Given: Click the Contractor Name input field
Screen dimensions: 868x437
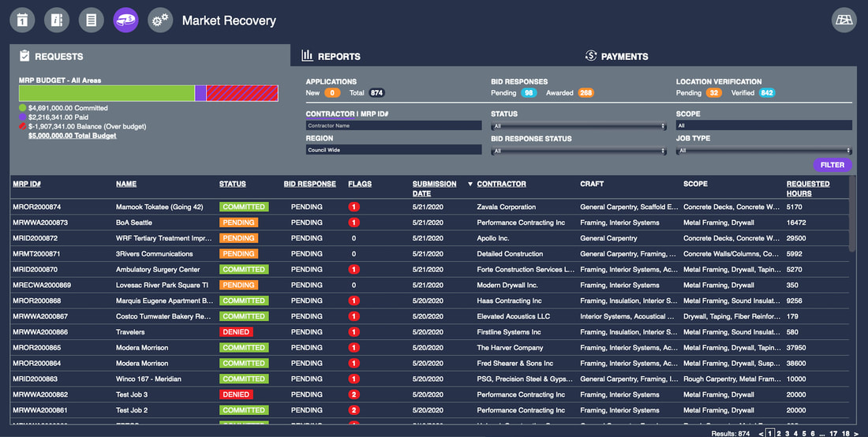Looking at the screenshot, I should point(393,125).
